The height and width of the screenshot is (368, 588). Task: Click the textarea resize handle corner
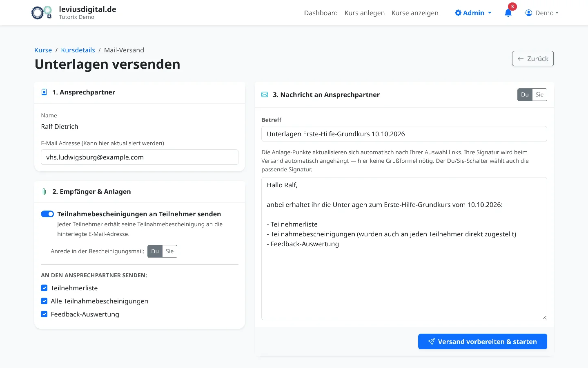544,317
